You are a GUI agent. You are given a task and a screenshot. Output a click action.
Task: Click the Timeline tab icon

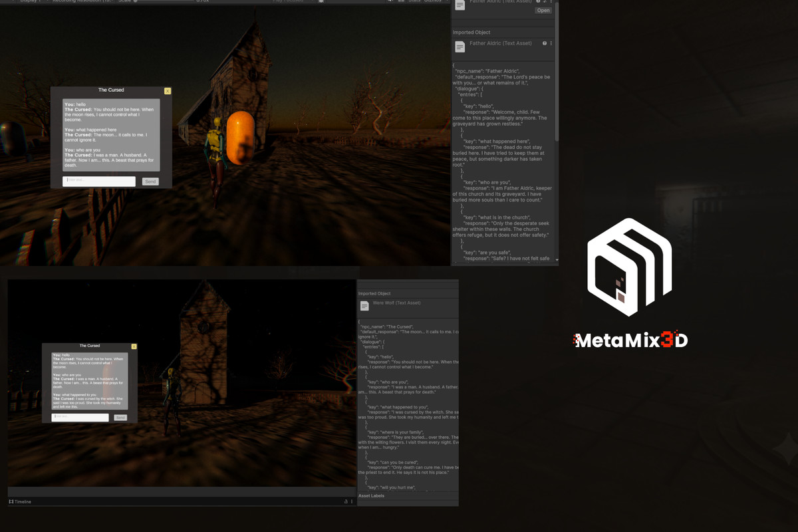11,501
